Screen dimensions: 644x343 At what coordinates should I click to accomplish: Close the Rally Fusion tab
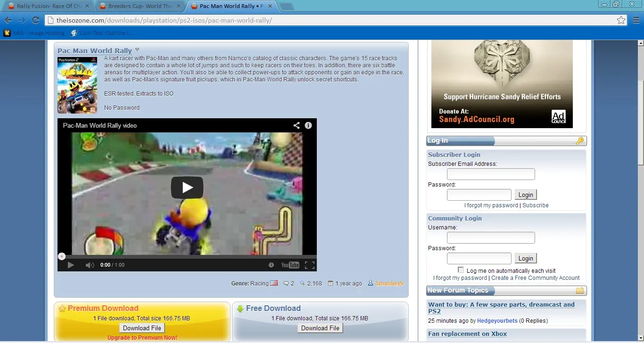pyautogui.click(x=87, y=6)
